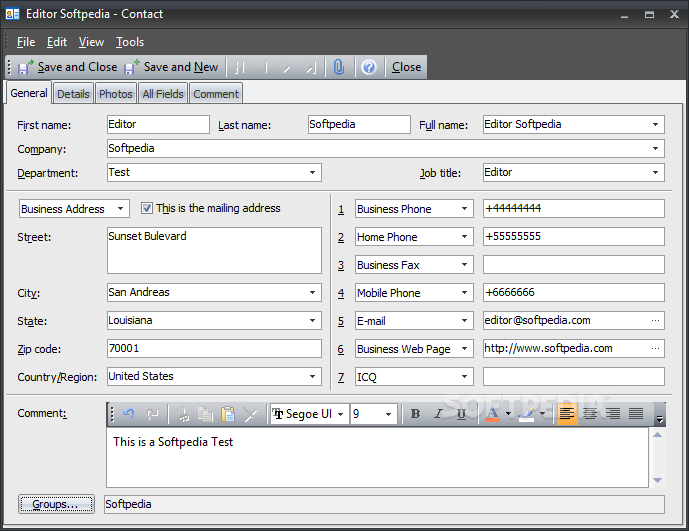
Task: Switch to the All Fields tab
Action: [163, 94]
